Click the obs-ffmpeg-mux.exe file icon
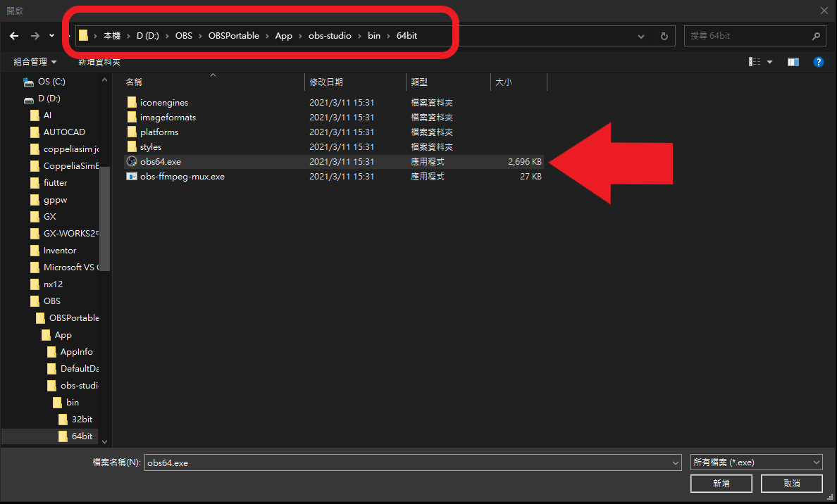This screenshot has height=504, width=837. tap(132, 177)
